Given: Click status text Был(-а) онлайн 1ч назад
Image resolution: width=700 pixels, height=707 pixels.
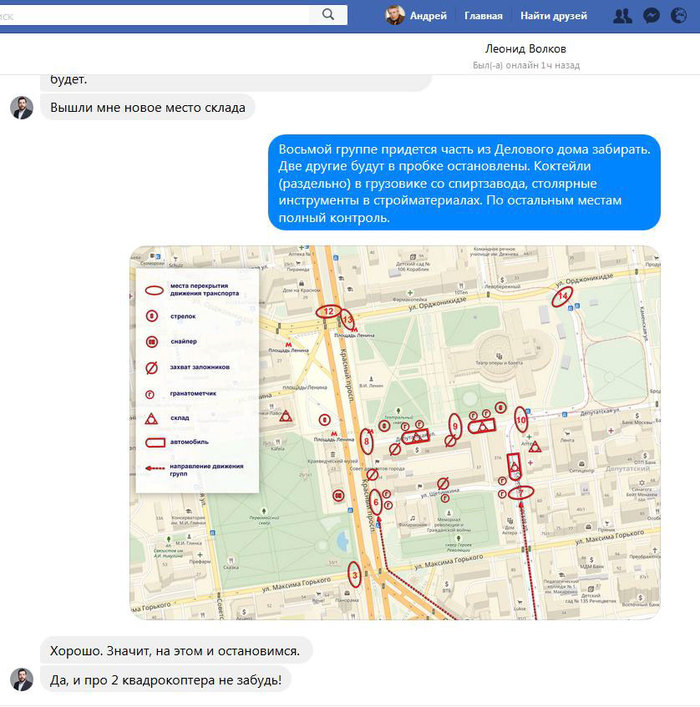Looking at the screenshot, I should click(526, 65).
